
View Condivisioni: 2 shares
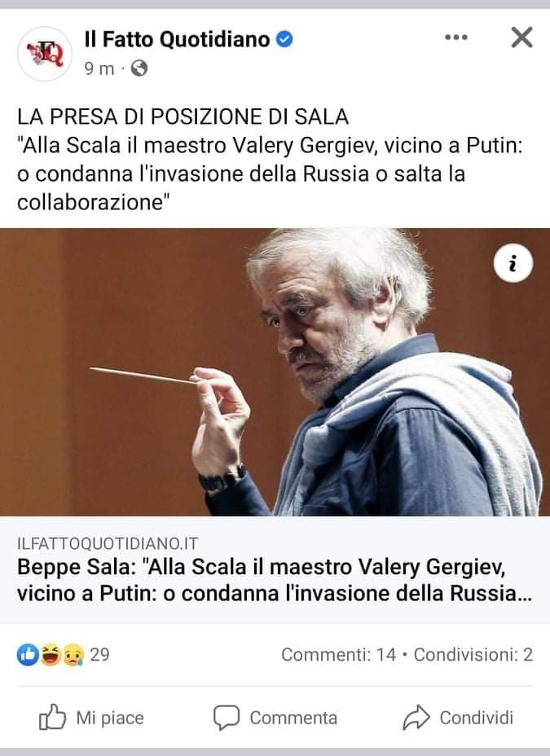(473, 655)
